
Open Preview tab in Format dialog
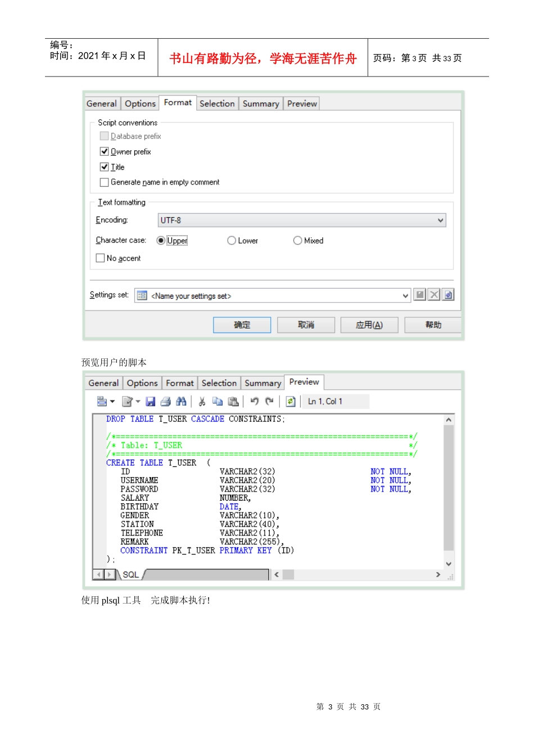tap(302, 103)
